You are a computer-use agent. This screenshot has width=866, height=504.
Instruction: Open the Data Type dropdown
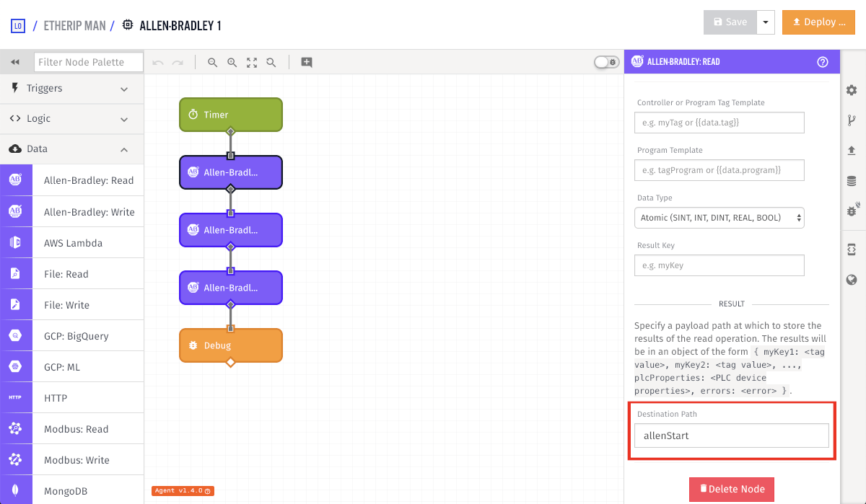point(720,217)
